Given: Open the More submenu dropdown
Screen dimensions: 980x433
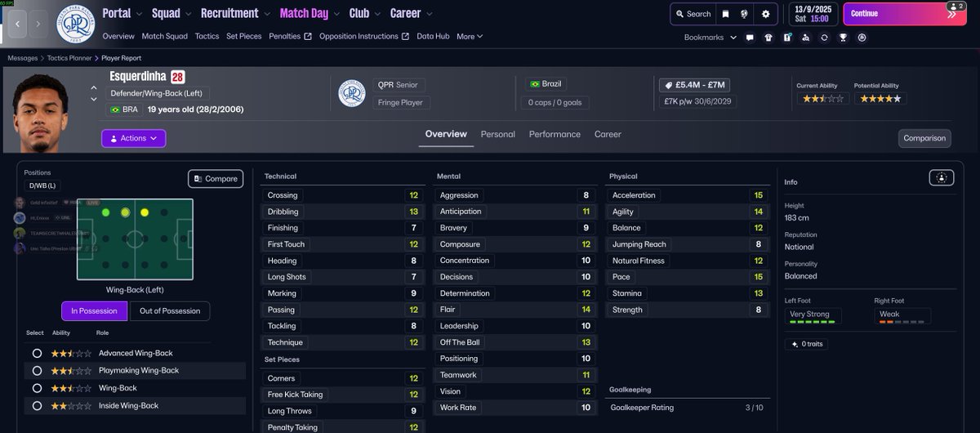Looking at the screenshot, I should [470, 37].
